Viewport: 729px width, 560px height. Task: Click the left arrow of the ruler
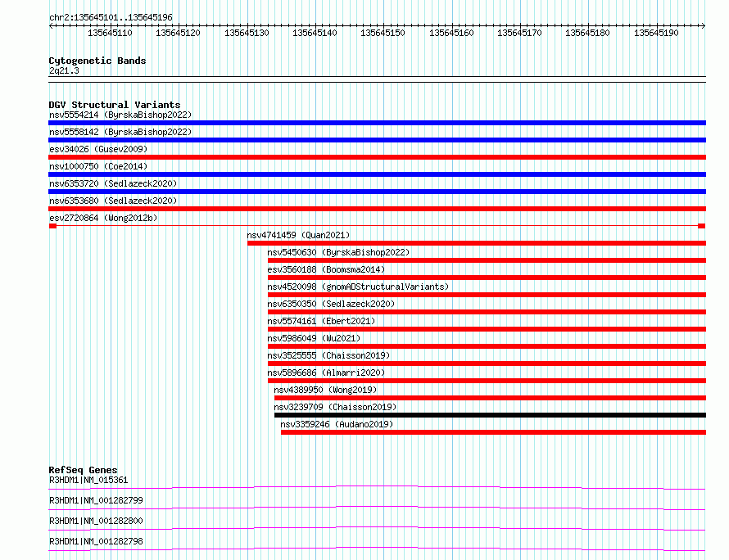(51, 26)
